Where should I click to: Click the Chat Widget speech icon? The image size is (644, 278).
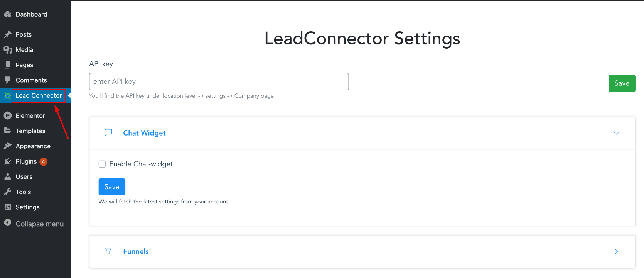108,132
